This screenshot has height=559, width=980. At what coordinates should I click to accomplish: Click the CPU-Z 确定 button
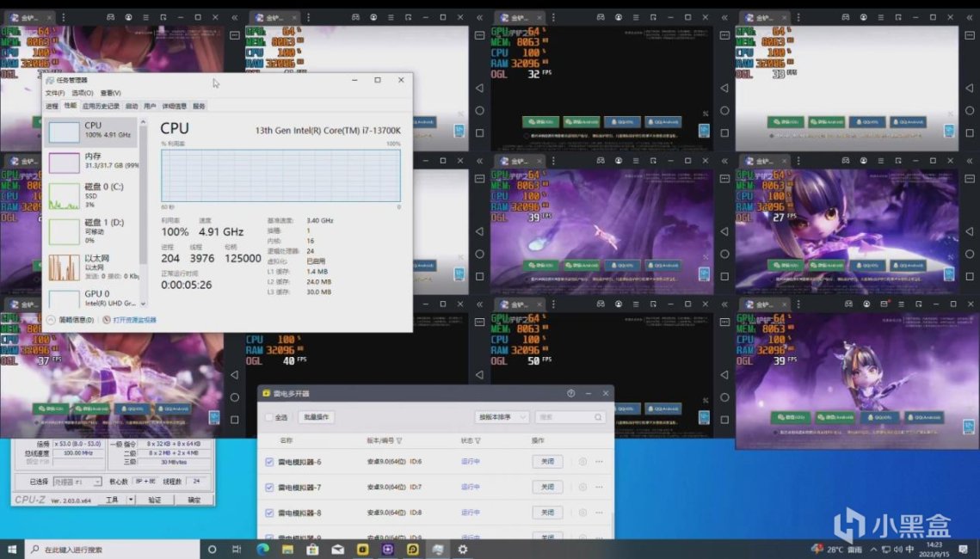(194, 500)
